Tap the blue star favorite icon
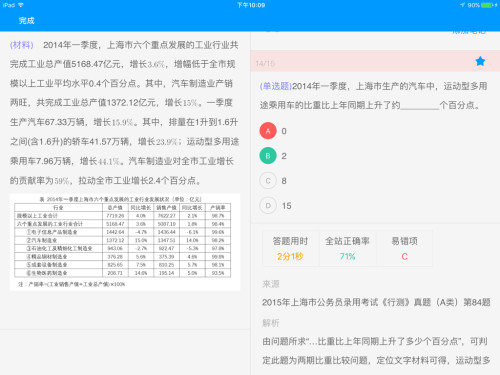 (x=480, y=61)
